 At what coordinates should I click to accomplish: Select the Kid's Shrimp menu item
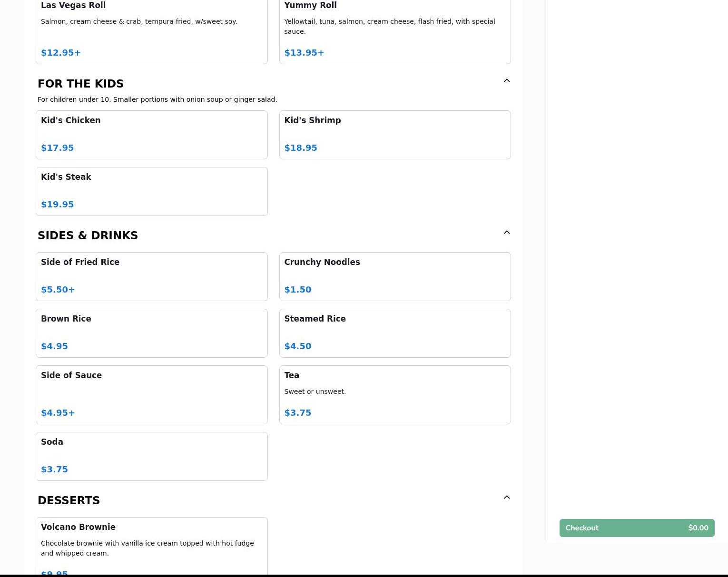click(x=395, y=135)
